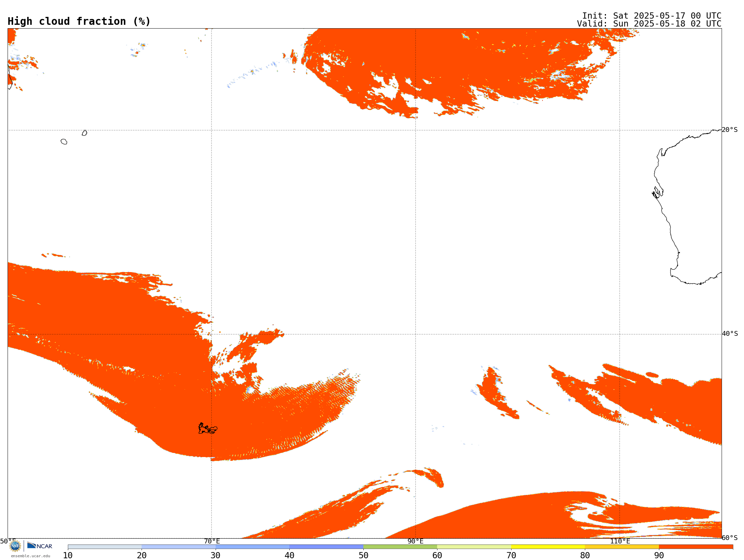Viewport: 744px width, 560px height.
Task: Click the NCAR logo
Action: click(x=40, y=546)
